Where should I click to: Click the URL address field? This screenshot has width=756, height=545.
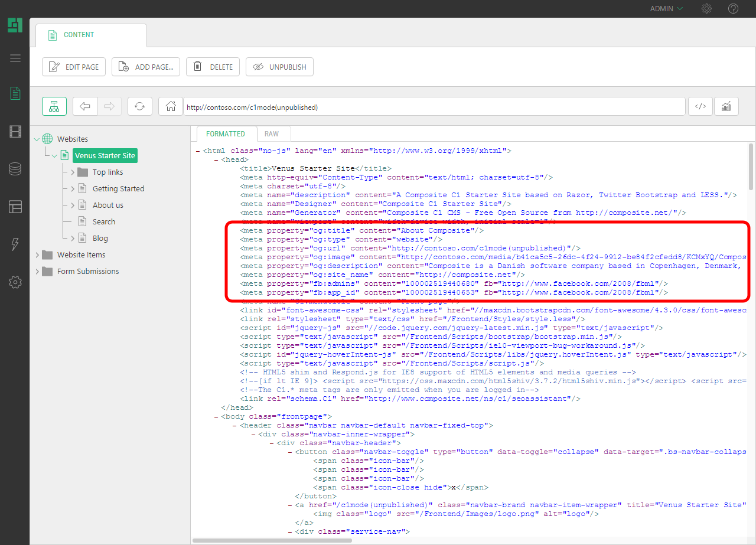pos(434,107)
